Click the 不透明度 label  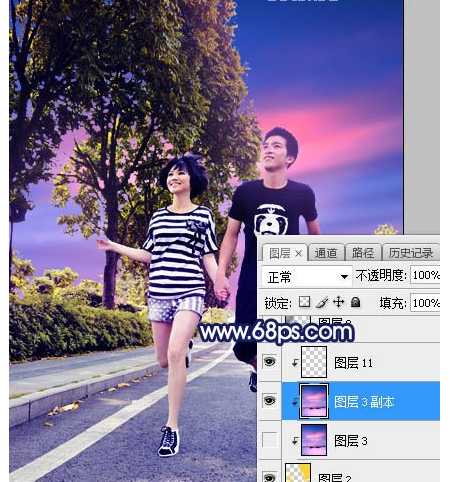[381, 276]
